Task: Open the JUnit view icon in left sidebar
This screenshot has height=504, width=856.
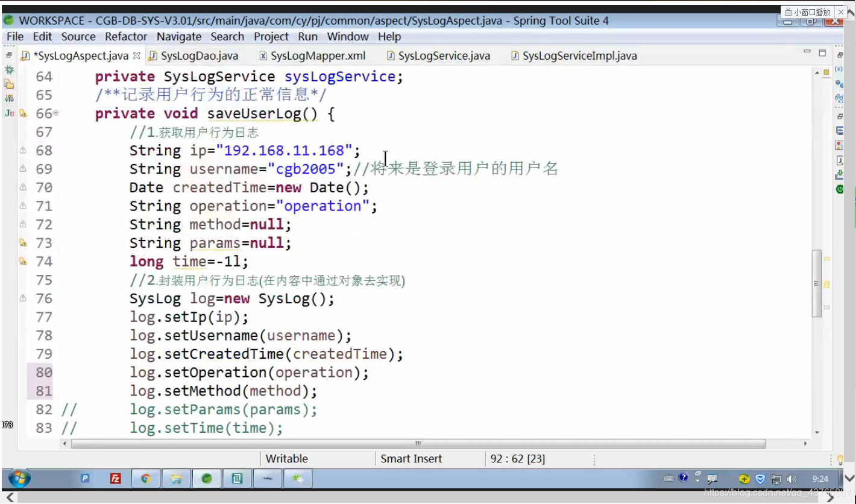Action: 9,113
